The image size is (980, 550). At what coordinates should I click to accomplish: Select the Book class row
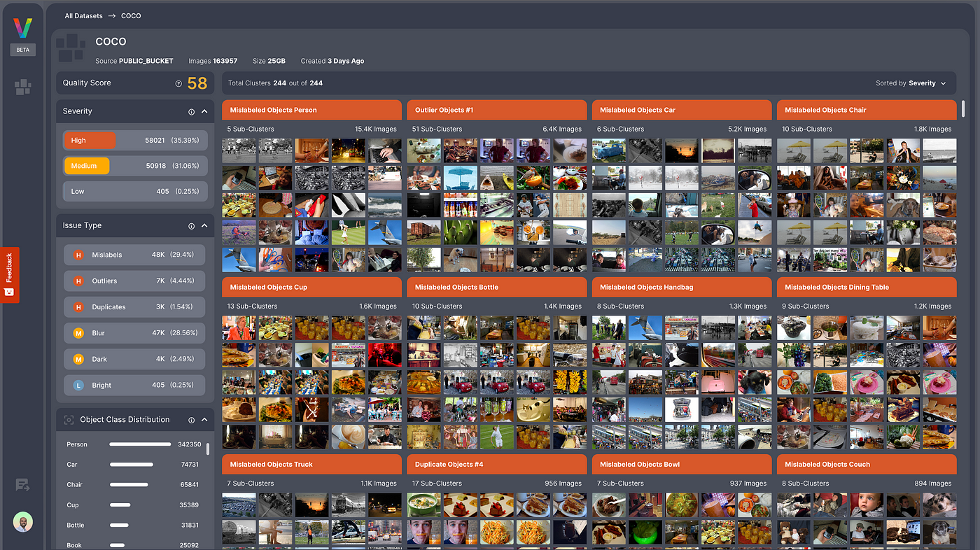133,544
